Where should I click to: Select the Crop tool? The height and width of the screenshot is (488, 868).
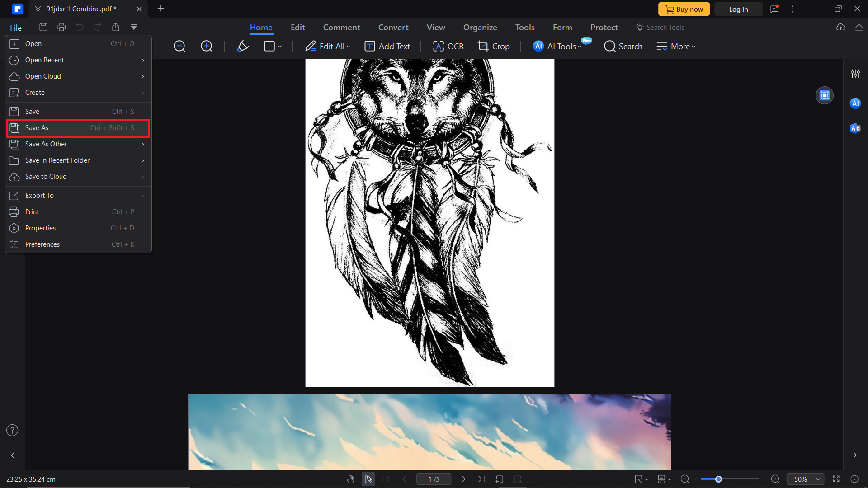tap(494, 46)
